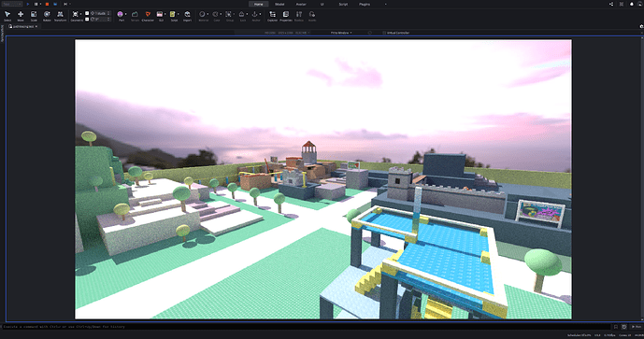Click the Run command button
Screen dimensions: 644x339
[637, 327]
